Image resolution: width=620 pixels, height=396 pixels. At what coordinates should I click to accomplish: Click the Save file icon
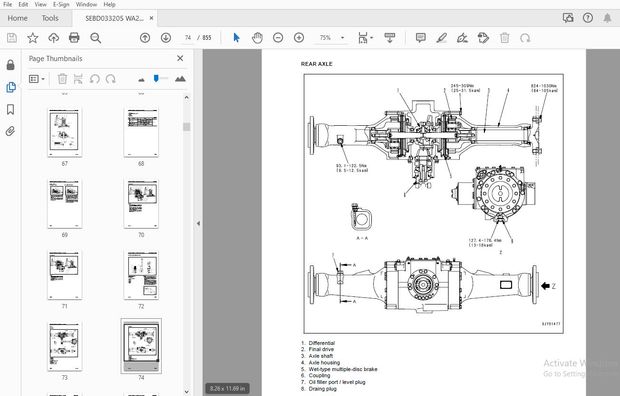(x=12, y=38)
